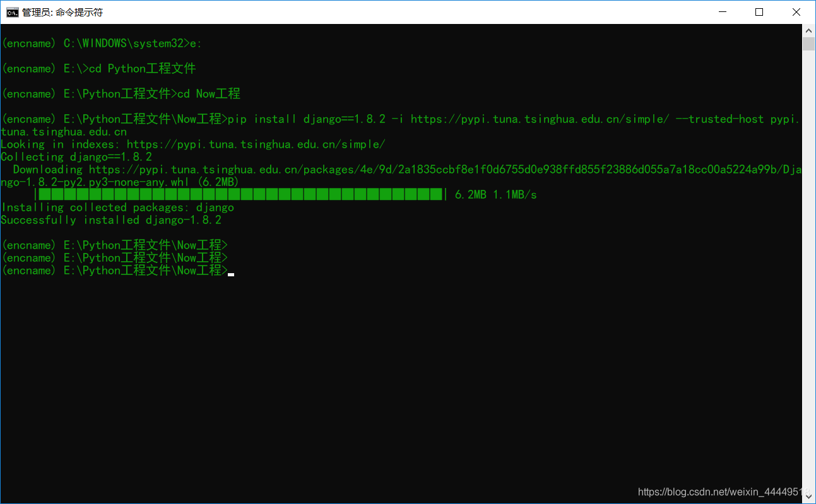Click 'ngo-1.8.2-py2.py3-none-any.whl (6.2MB)' text
The height and width of the screenshot is (504, 816).
(x=120, y=182)
